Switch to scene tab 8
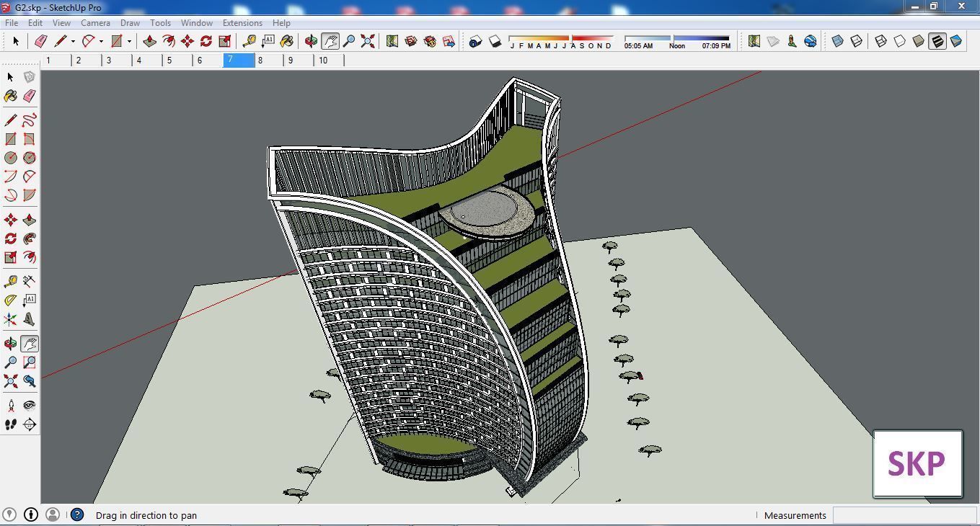The height and width of the screenshot is (526, 980). (268, 61)
